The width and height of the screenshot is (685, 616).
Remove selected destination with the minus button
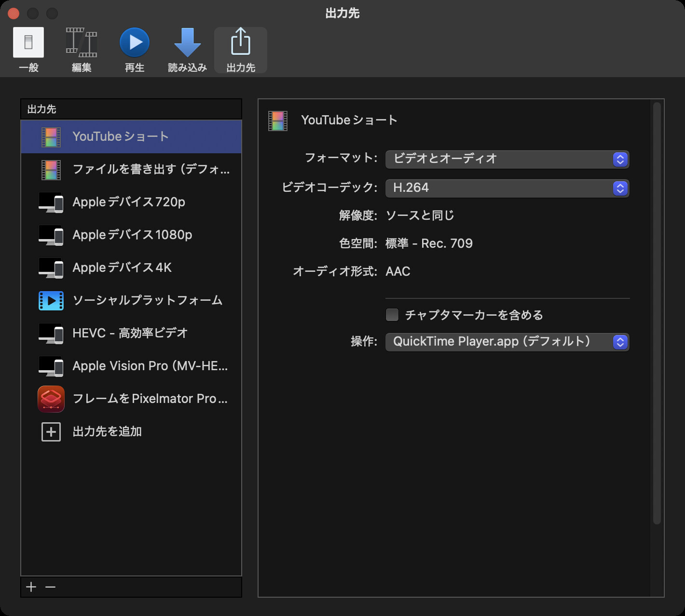(x=51, y=587)
